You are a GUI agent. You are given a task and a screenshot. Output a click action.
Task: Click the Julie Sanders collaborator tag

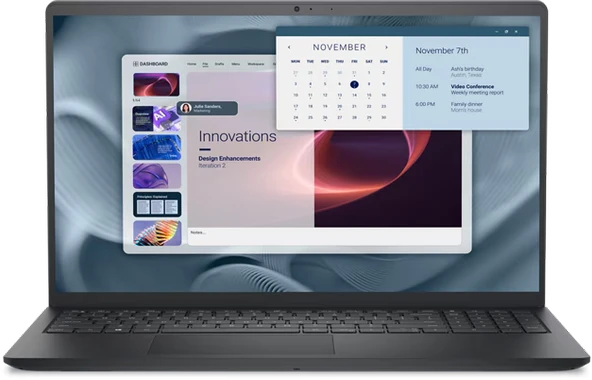click(x=208, y=108)
